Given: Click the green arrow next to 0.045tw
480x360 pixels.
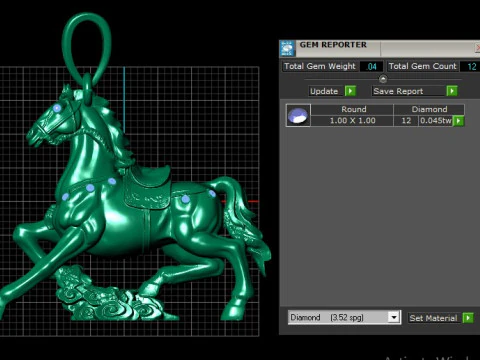Looking at the screenshot, I should [x=459, y=121].
